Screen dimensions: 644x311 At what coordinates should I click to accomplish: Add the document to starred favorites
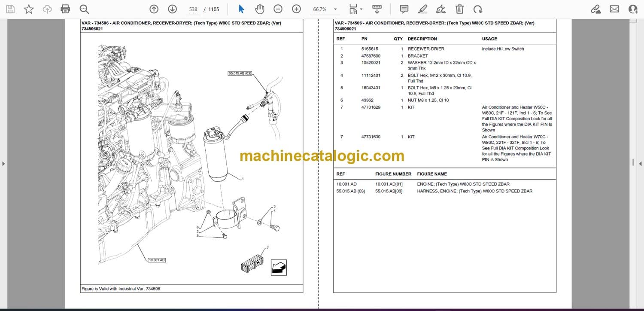(29, 9)
